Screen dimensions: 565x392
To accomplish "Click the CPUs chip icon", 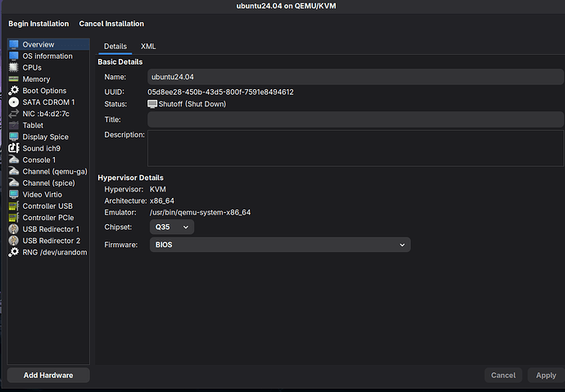I will [14, 67].
